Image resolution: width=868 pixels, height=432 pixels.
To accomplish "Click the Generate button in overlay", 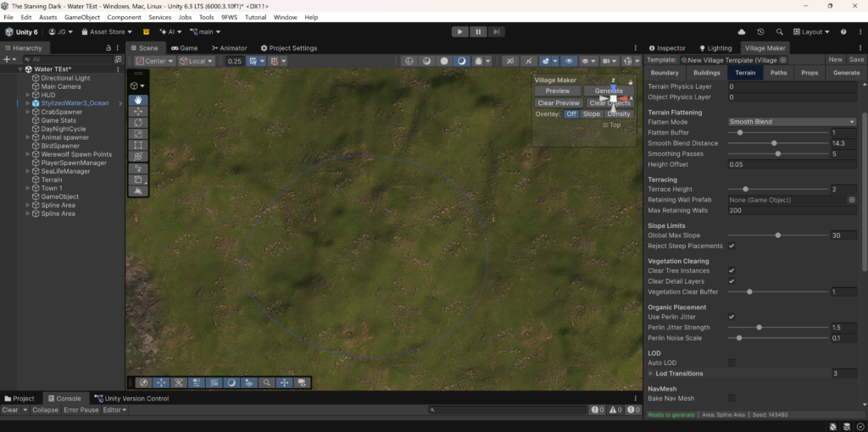I will [609, 91].
